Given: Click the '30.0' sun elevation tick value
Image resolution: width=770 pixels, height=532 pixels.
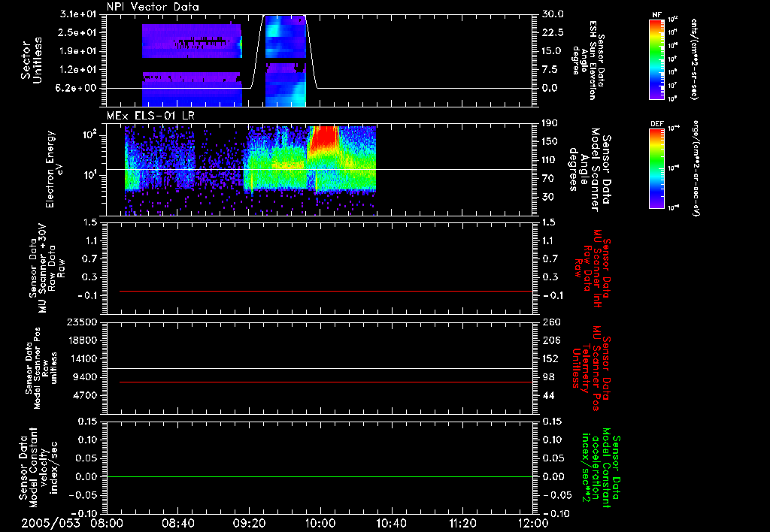Looking at the screenshot, I should click(x=553, y=14).
